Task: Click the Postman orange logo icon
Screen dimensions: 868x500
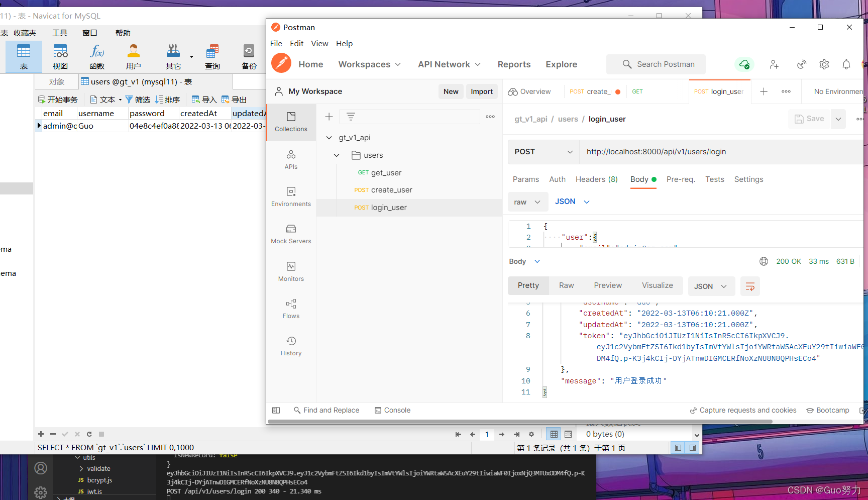Action: [x=281, y=63]
